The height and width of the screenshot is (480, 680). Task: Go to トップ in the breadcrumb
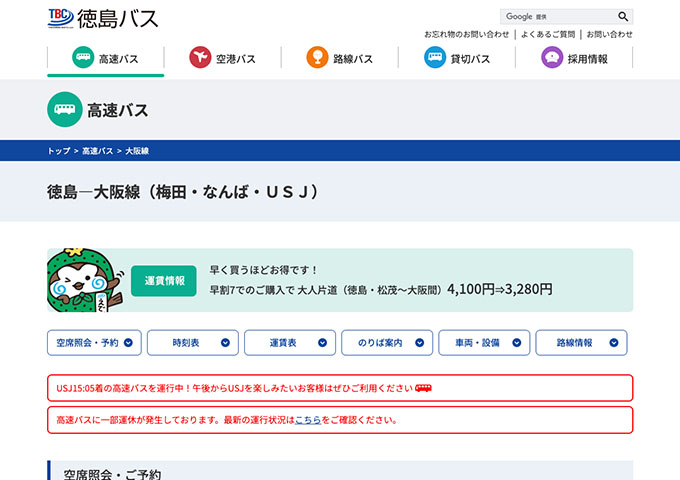tap(59, 151)
